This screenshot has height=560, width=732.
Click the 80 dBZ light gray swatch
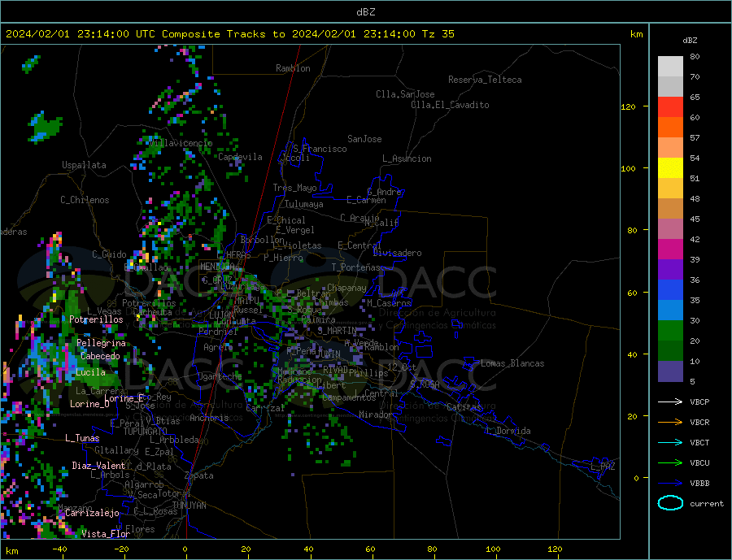(670, 67)
